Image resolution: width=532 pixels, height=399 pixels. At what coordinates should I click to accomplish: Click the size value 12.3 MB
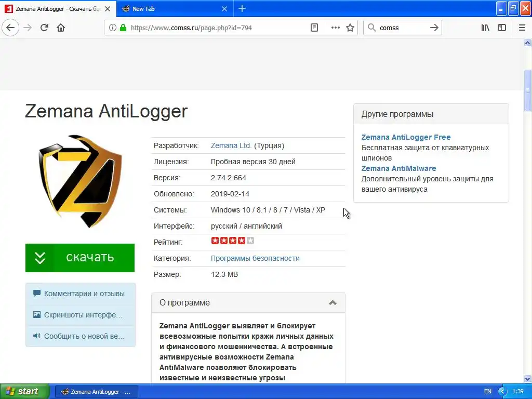click(224, 274)
